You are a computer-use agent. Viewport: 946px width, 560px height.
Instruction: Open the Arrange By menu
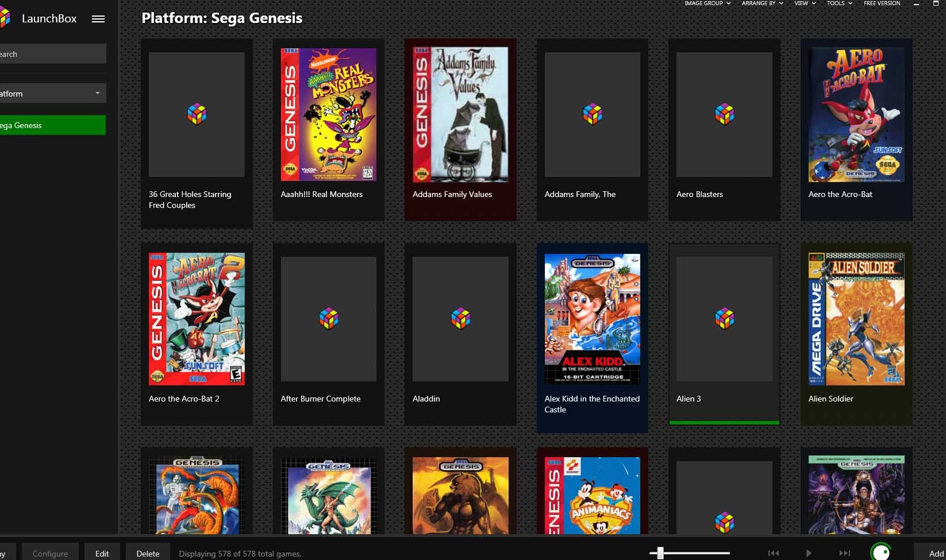pyautogui.click(x=763, y=3)
